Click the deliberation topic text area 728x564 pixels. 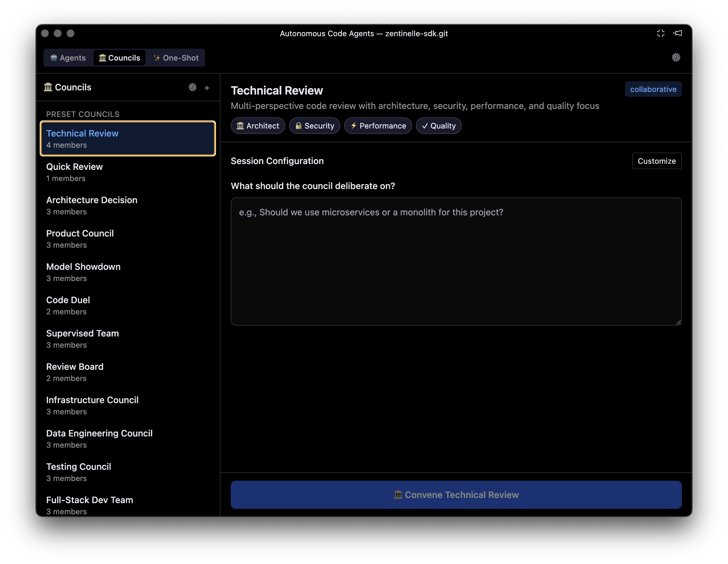coord(456,260)
